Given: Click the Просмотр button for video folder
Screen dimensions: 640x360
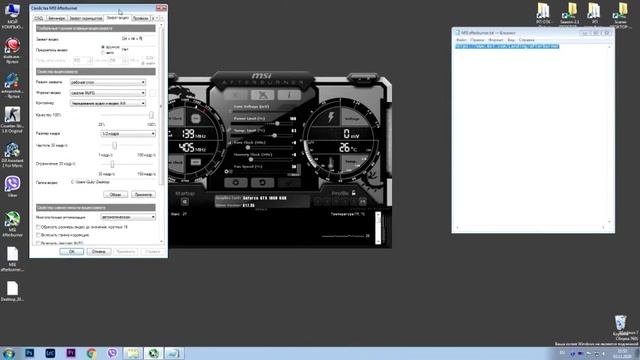Looking at the screenshot, I should point(143,195).
